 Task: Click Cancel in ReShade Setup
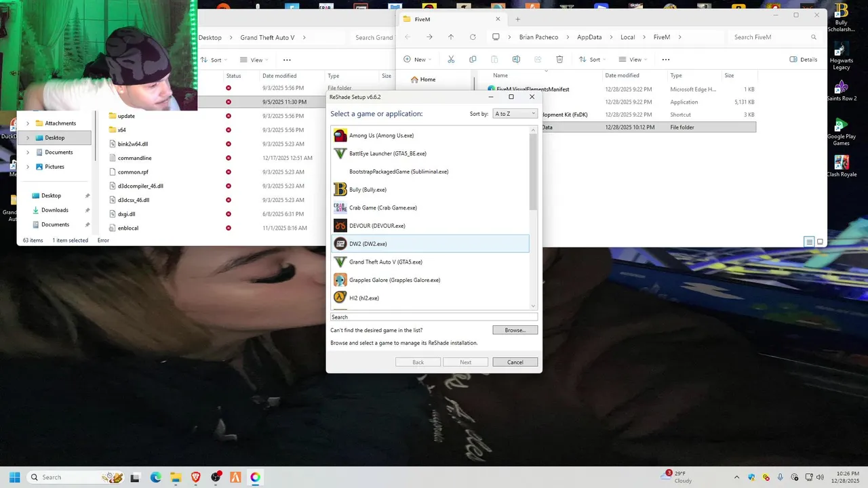[x=515, y=362]
